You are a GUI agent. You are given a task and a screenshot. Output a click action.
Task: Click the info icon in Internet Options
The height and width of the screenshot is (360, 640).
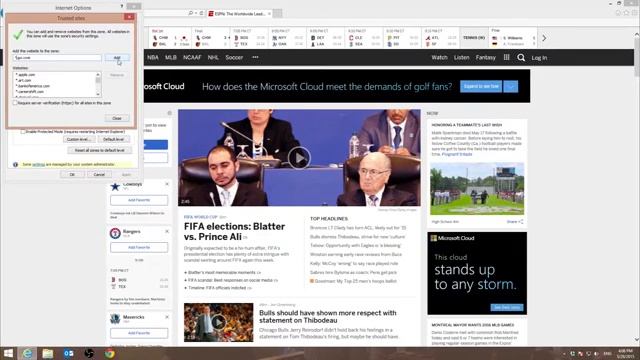pyautogui.click(x=16, y=164)
